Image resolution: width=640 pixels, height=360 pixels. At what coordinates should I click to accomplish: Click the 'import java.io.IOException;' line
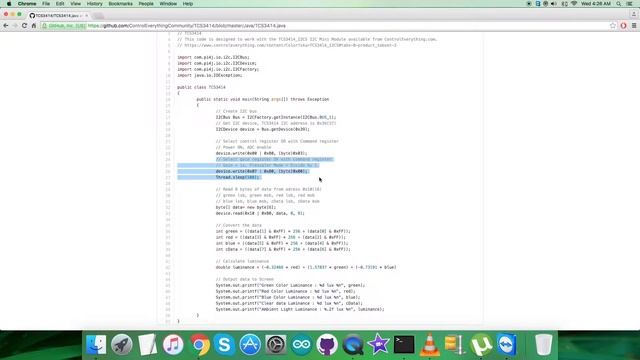pyautogui.click(x=210, y=75)
